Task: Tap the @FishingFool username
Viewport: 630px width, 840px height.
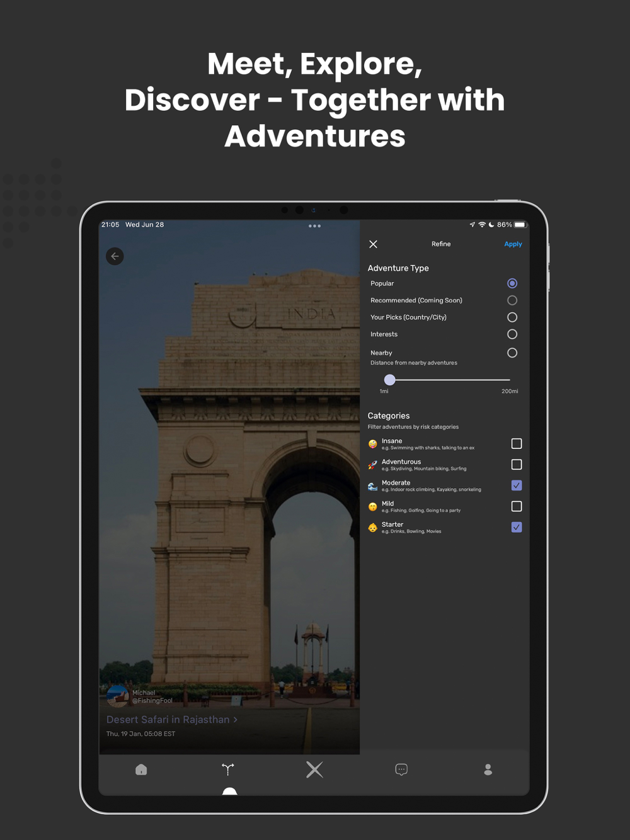Action: [x=152, y=701]
